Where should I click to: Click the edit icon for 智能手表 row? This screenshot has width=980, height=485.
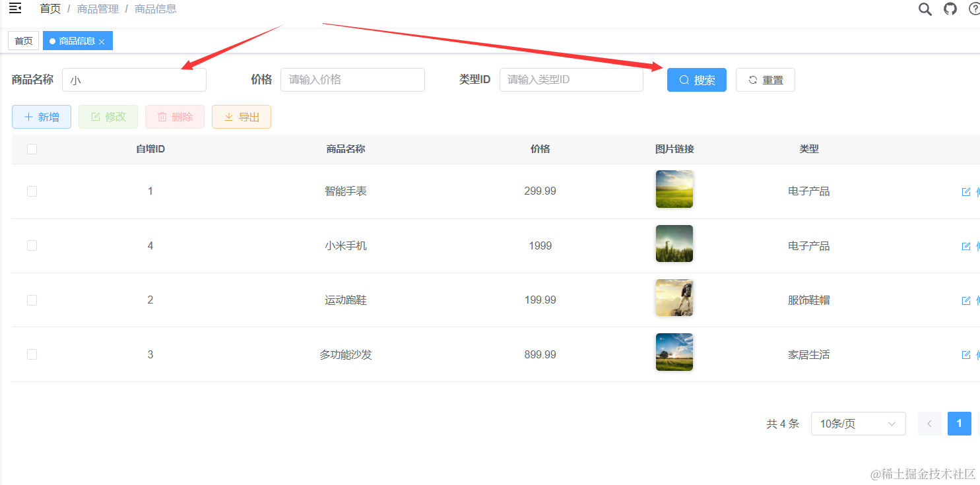click(x=966, y=191)
